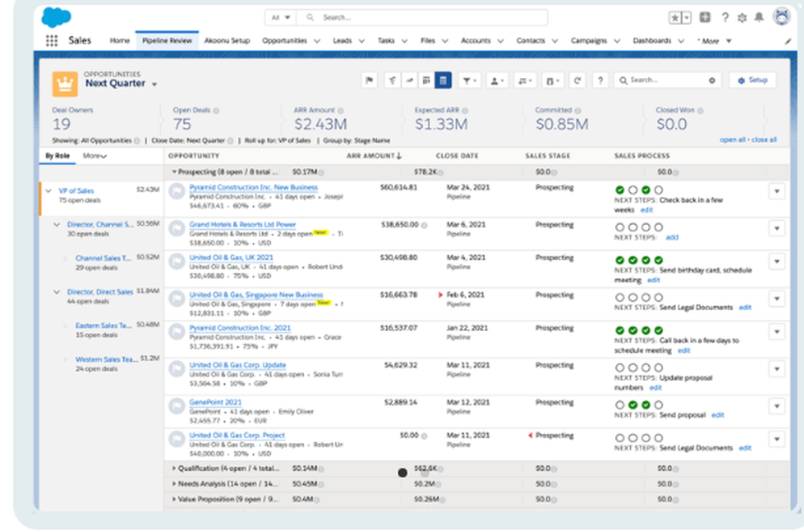The width and height of the screenshot is (804, 532).
Task: Open the calendar date range menu
Action: pyautogui.click(x=552, y=80)
